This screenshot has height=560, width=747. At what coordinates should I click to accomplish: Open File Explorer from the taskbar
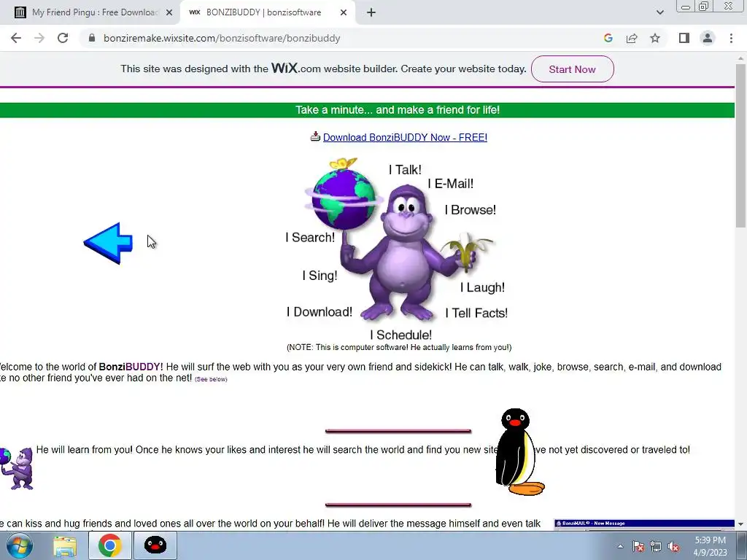pos(65,545)
